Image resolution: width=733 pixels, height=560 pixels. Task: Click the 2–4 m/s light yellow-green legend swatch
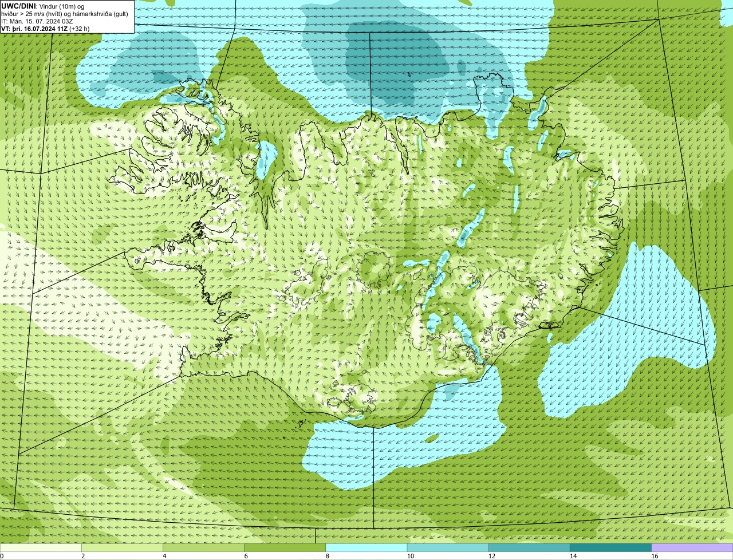point(122,547)
